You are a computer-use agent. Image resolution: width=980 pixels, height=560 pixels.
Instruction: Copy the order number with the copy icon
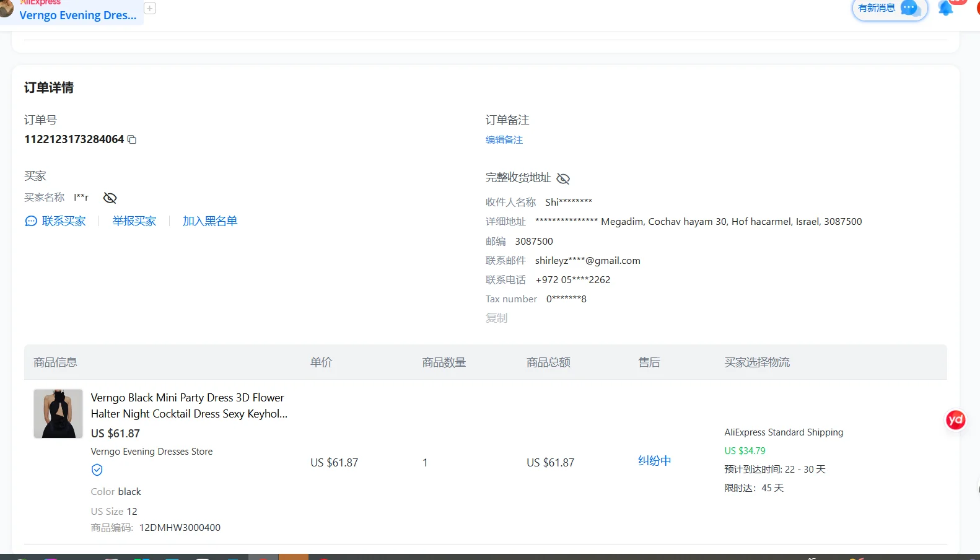point(132,140)
